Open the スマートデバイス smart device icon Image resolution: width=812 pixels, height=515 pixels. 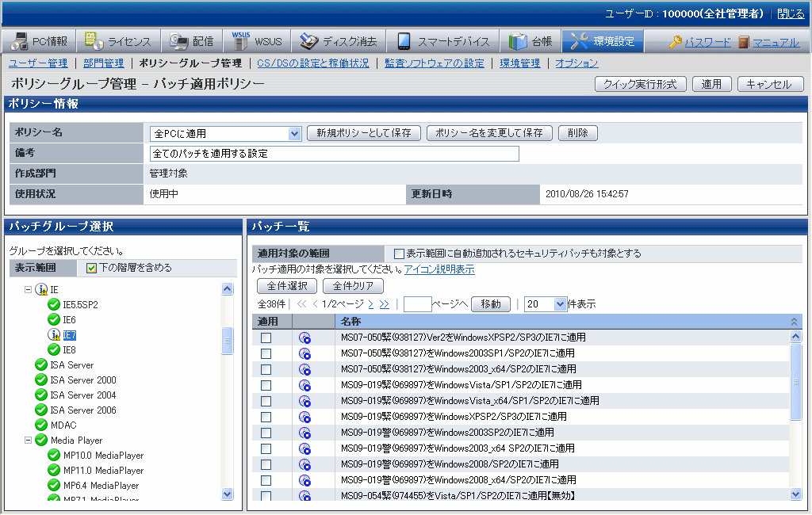(404, 41)
